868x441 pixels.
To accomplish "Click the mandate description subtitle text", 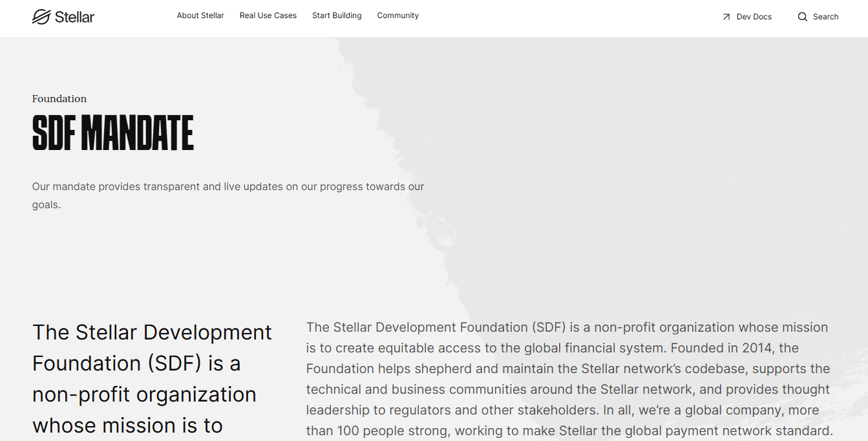I will point(228,187).
